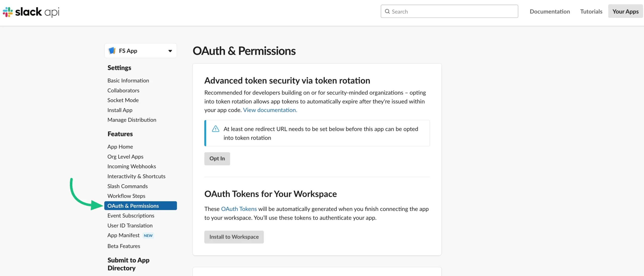This screenshot has width=644, height=276.
Task: Open the View documentation link
Action: pos(270,110)
